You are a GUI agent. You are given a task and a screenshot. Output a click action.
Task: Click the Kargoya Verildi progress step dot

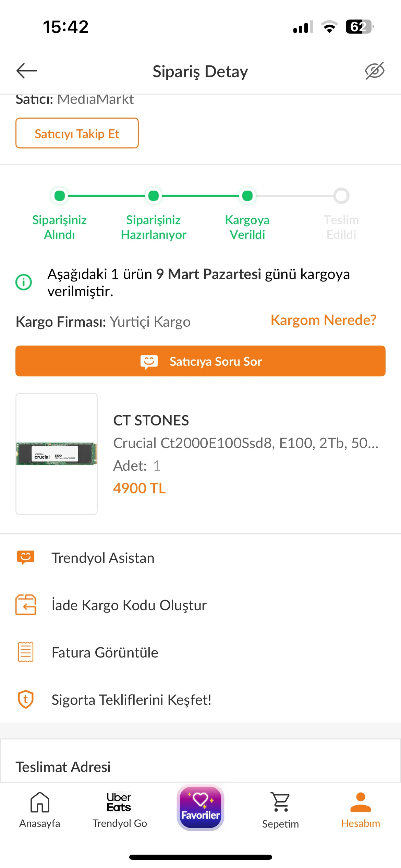point(247,196)
